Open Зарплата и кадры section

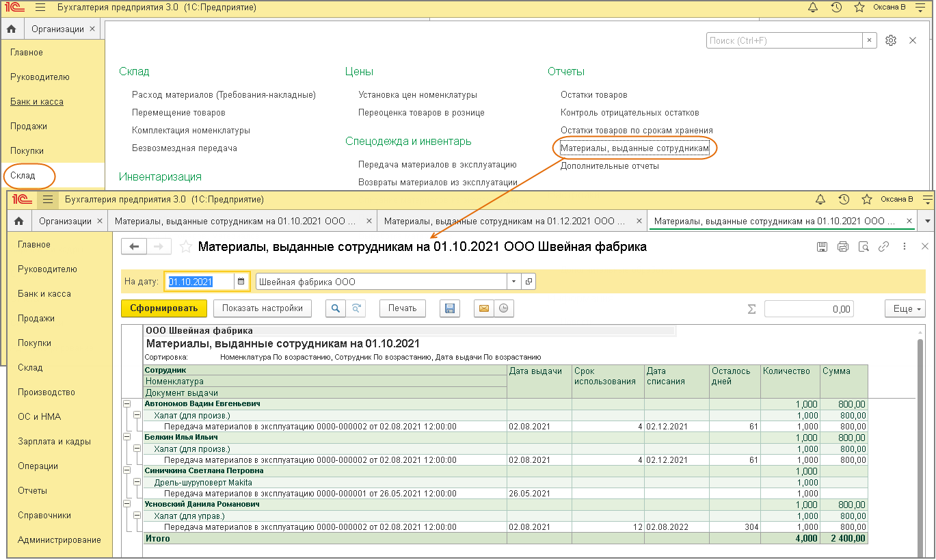pos(54,442)
